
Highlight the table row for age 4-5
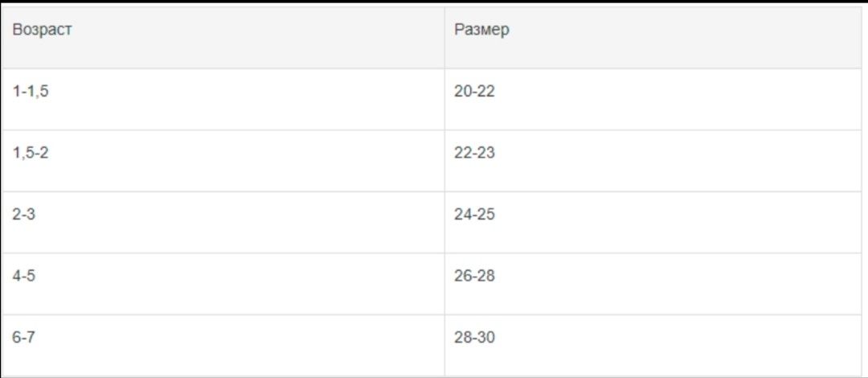[432, 285]
